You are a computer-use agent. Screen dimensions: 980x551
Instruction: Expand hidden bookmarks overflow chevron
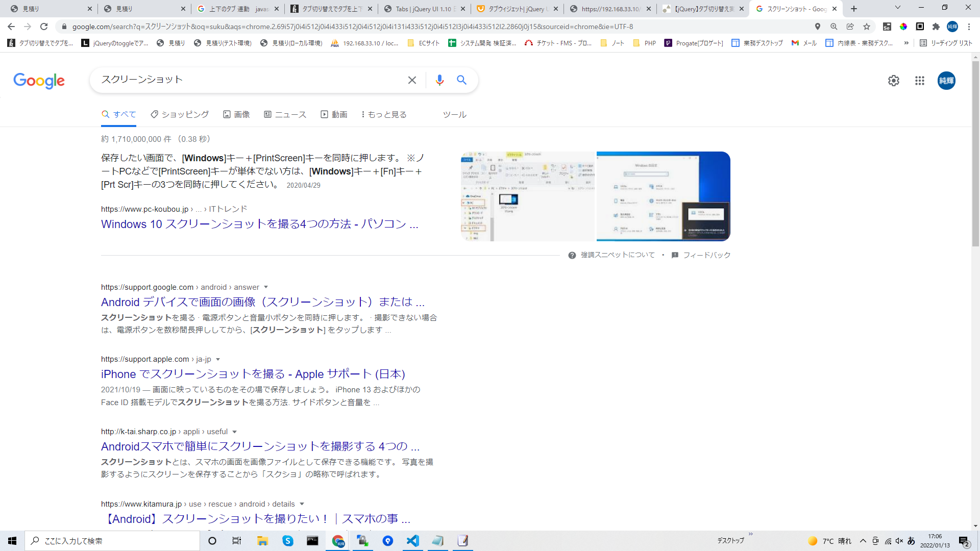[x=906, y=43]
